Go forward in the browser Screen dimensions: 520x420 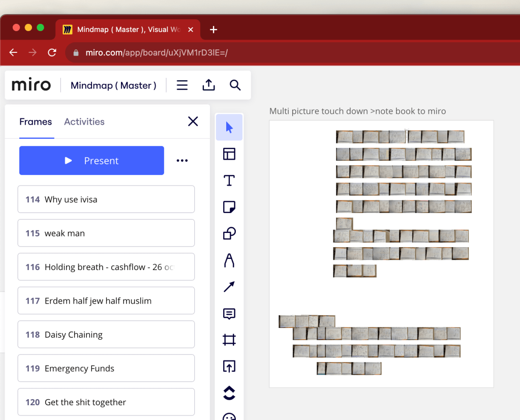coord(33,52)
